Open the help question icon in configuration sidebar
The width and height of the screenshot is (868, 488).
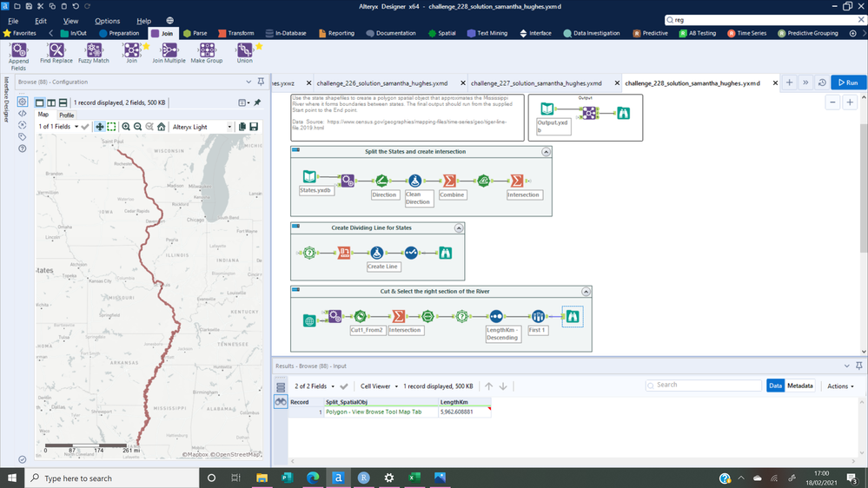click(22, 148)
